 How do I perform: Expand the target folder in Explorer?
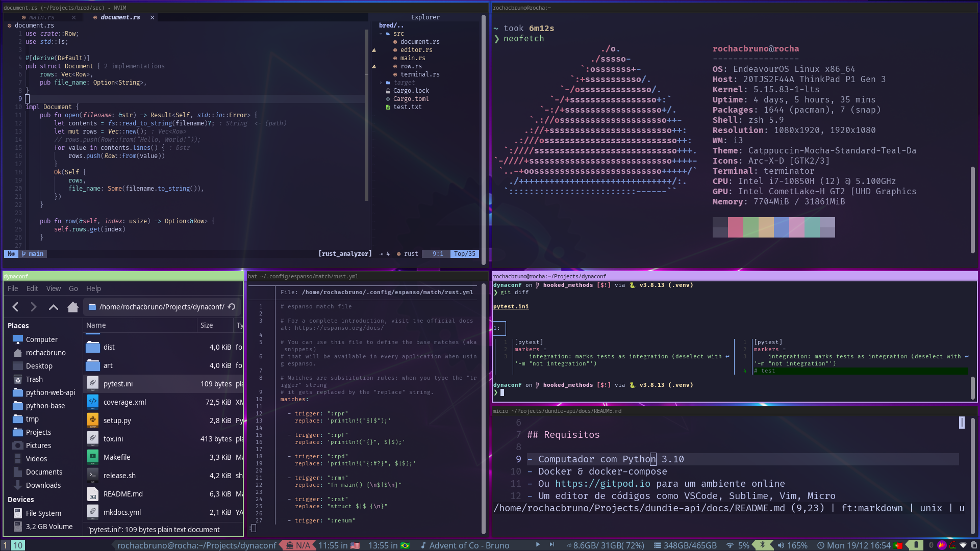381,83
